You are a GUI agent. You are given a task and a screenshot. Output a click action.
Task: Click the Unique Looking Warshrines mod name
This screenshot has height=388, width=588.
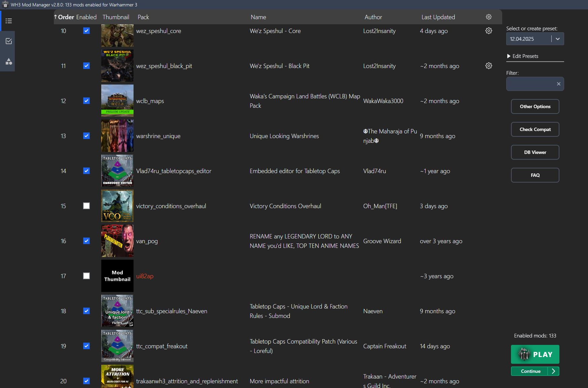[284, 136]
